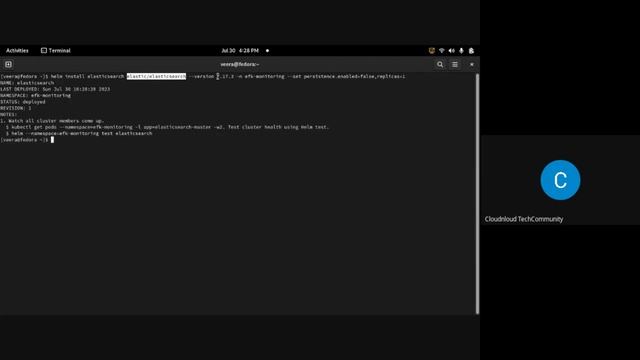Viewport: 640px width, 360px height.
Task: Click the notification dot beside the clock
Action: (267, 51)
